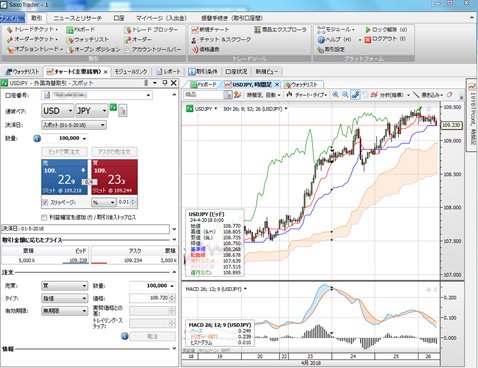This screenshot has width=478, height=368.
Task: Switch to the Report workspace tab
Action: [169, 71]
